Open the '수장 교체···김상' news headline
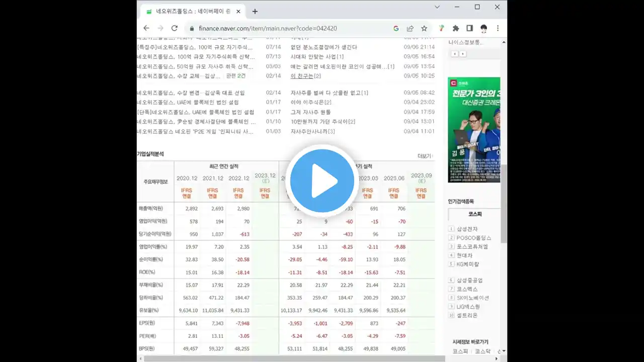Screen dimensions: 644x362 [179, 76]
